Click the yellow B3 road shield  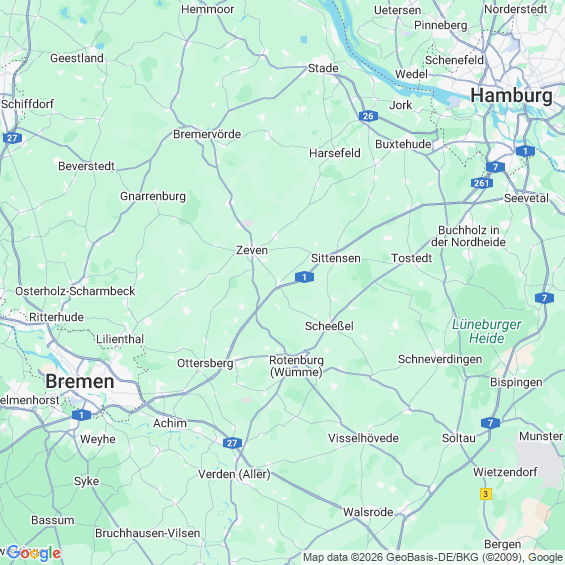(486, 494)
